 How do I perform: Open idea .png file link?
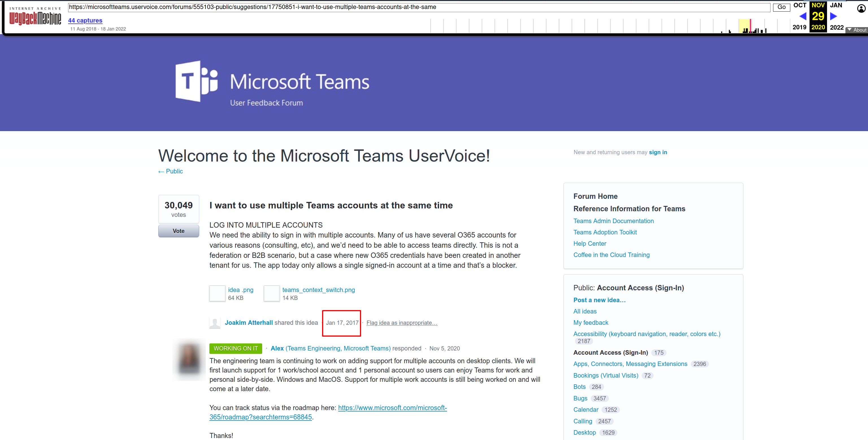coord(240,290)
